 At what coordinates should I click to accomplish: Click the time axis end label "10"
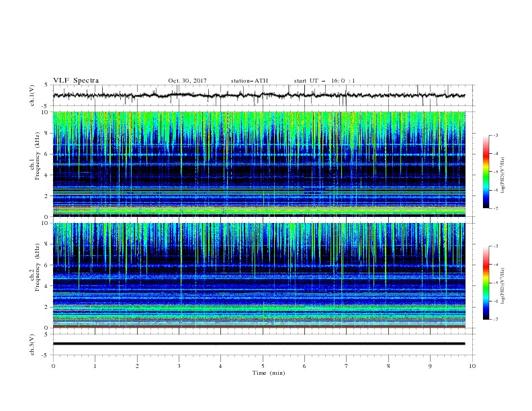(472, 366)
